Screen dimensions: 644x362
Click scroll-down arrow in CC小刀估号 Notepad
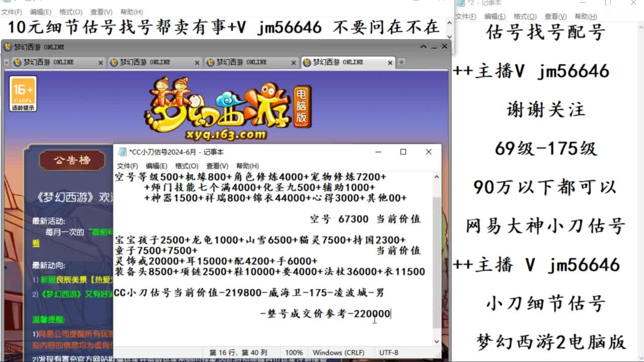click(x=436, y=341)
